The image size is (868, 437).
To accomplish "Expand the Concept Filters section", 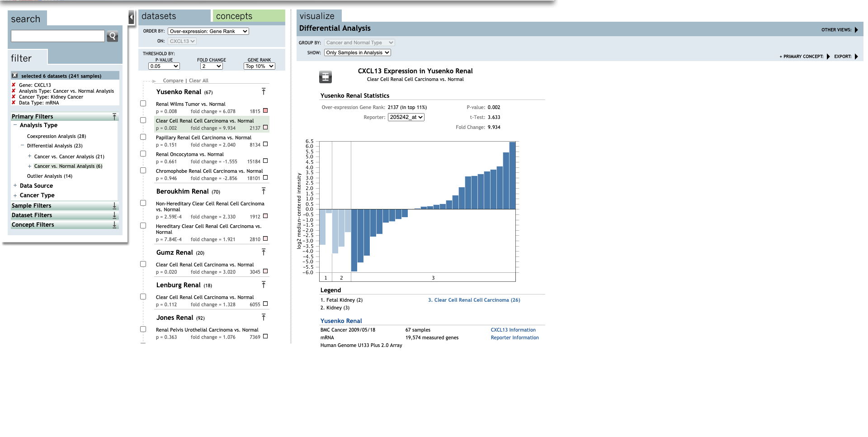I will (x=114, y=225).
